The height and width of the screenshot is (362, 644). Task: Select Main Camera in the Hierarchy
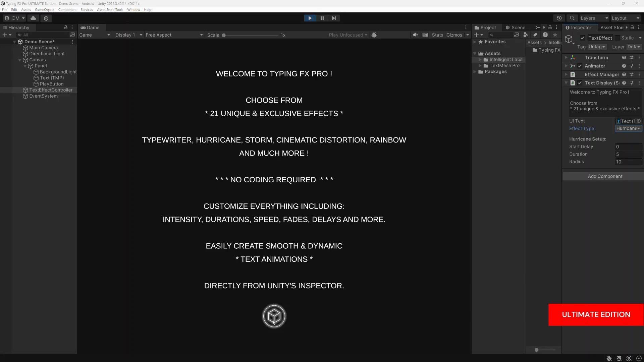coord(43,48)
